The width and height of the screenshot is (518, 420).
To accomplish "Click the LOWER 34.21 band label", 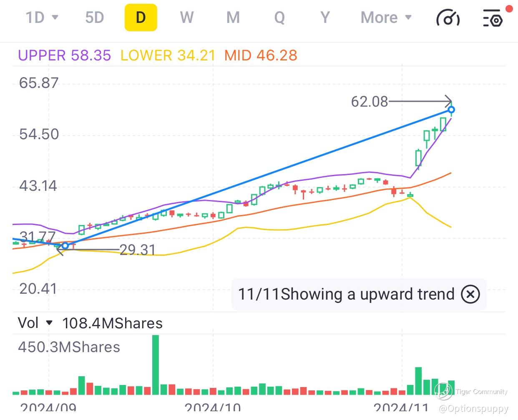I will point(168,55).
